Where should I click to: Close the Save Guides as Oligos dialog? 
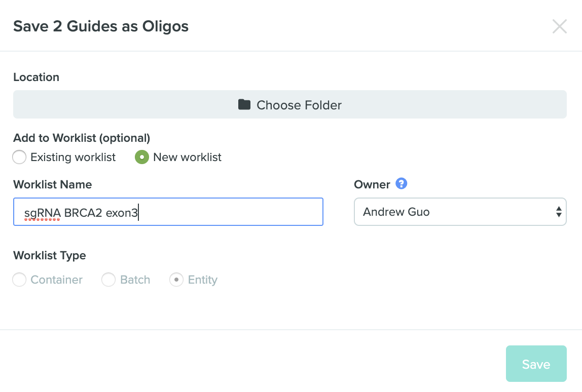pyautogui.click(x=559, y=26)
